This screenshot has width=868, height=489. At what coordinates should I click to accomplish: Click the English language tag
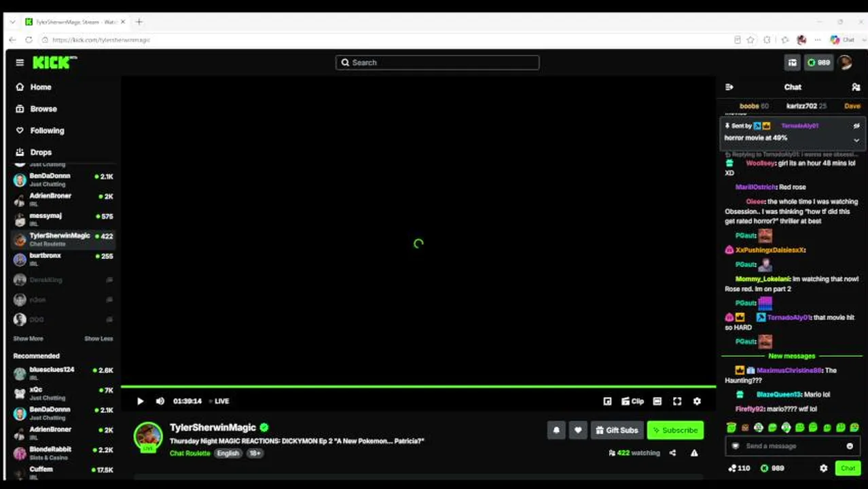[x=228, y=453]
